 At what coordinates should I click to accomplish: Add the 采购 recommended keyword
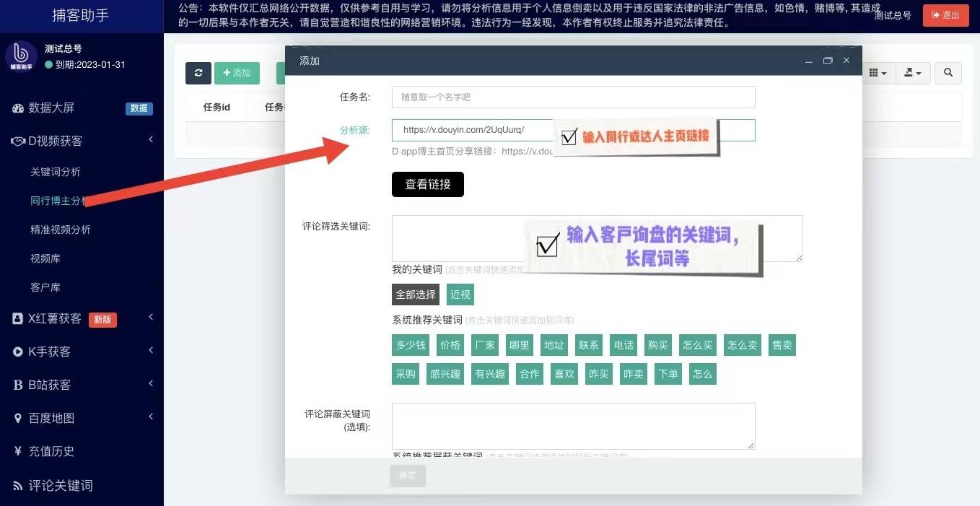(x=406, y=374)
